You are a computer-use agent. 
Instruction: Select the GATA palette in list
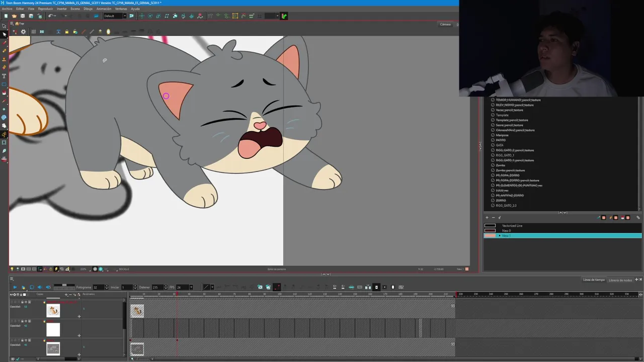[x=500, y=145]
